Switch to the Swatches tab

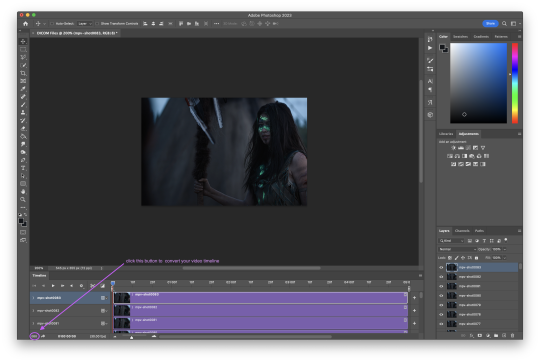tap(460, 37)
